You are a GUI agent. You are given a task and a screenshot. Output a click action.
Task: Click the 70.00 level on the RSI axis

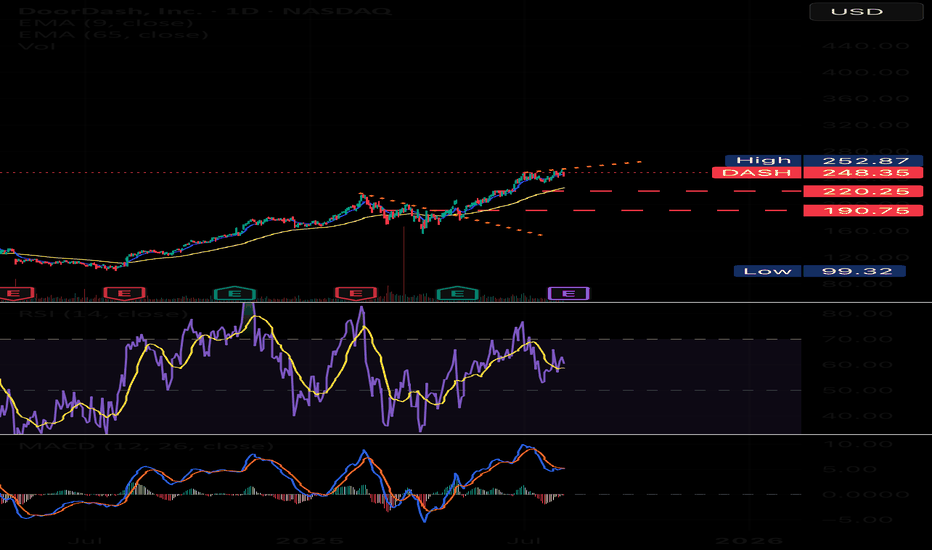(858, 340)
